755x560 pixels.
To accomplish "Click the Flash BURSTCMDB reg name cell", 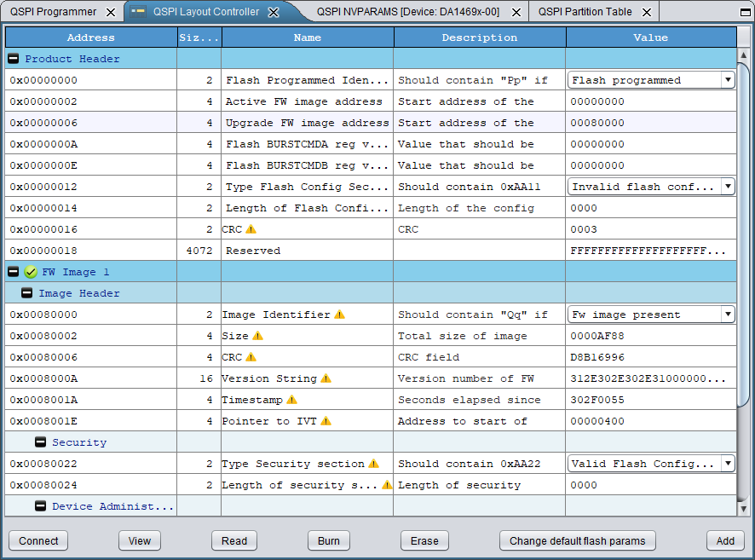I will pos(308,165).
